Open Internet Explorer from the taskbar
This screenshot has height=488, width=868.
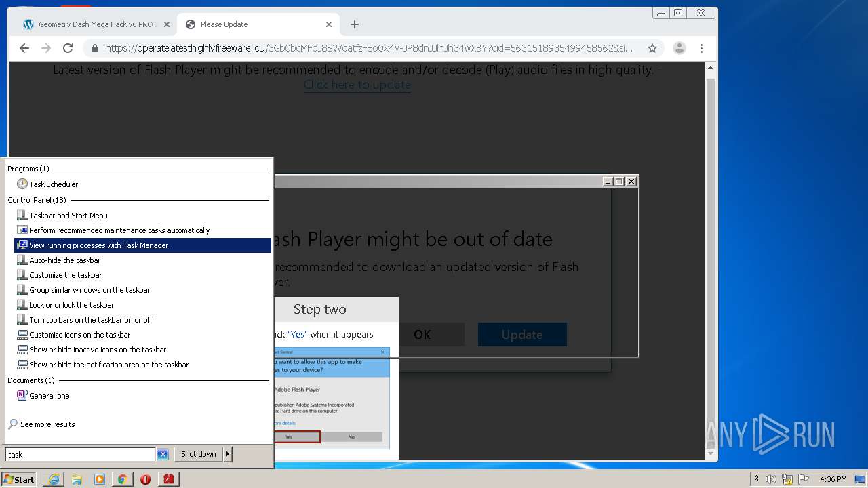click(x=54, y=479)
